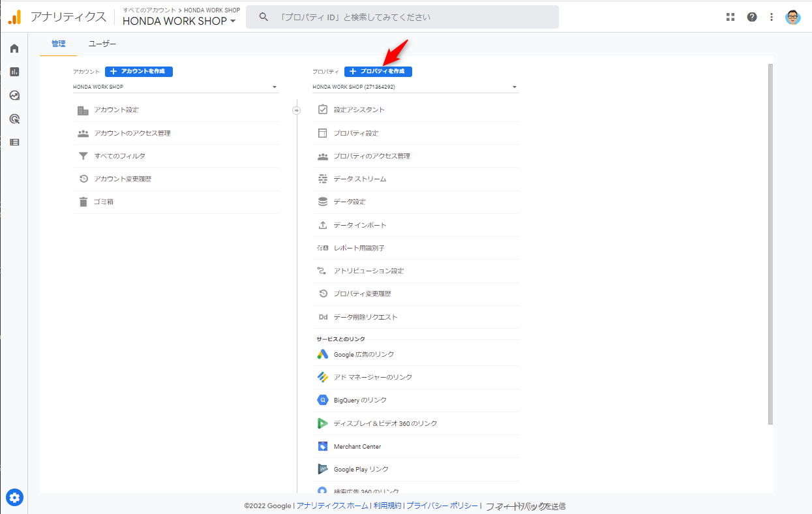
Task: Click the Google Analytics logo
Action: tap(14, 17)
